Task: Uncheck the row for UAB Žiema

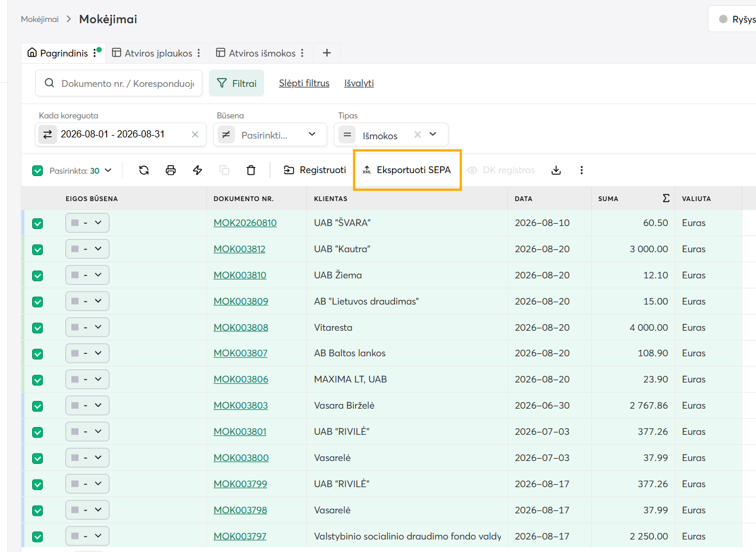Action: click(x=37, y=276)
